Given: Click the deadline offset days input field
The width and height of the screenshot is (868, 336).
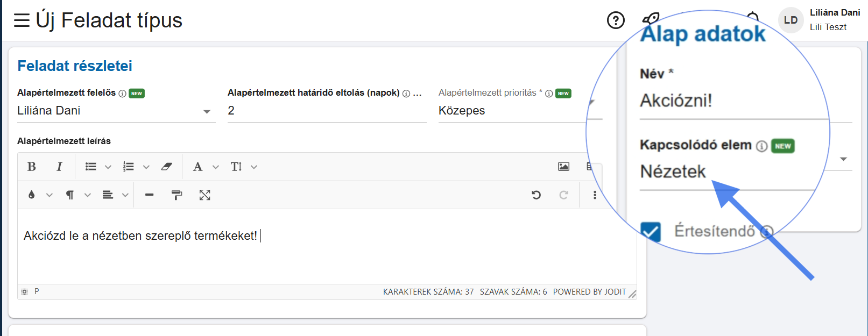Looking at the screenshot, I should 326,111.
